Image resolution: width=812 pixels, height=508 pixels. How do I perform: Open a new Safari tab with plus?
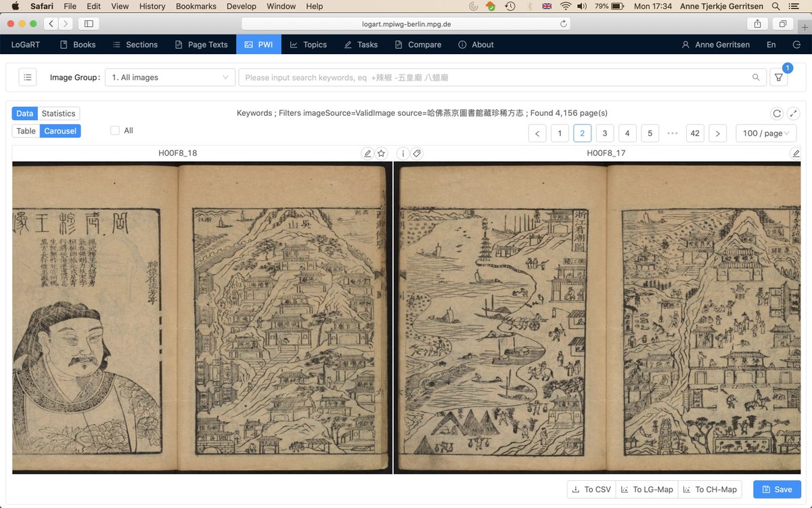(803, 28)
